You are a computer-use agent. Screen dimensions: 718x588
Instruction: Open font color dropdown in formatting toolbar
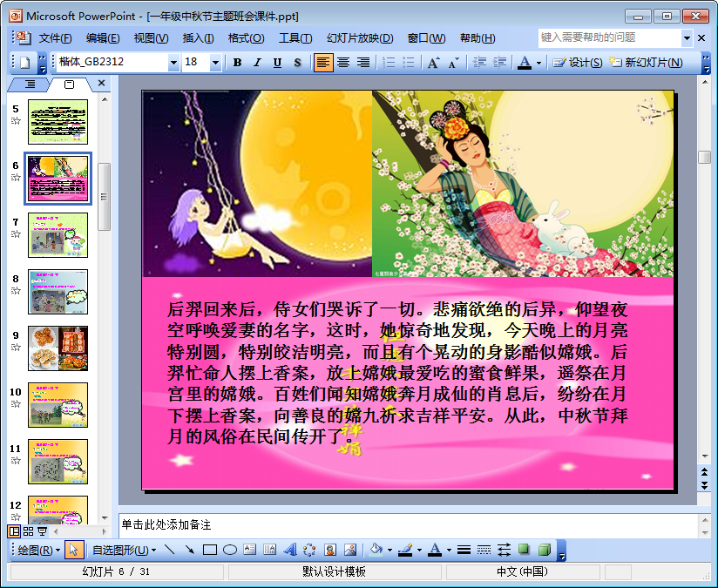coord(539,63)
